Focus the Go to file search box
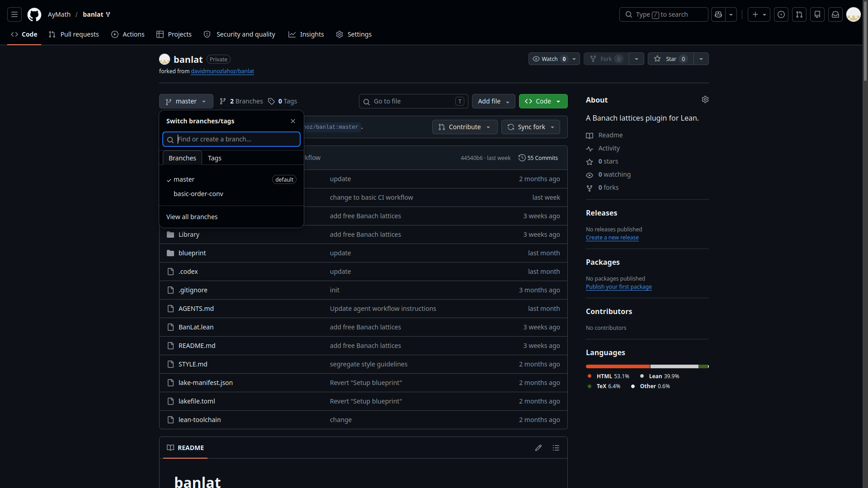Screen dimensions: 868x488 click(x=414, y=101)
